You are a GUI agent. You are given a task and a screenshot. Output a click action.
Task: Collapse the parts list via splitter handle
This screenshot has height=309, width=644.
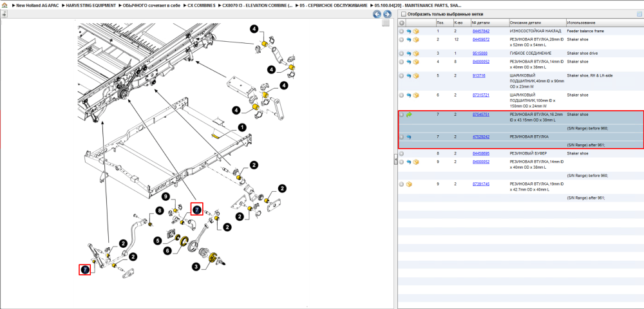(x=395, y=159)
